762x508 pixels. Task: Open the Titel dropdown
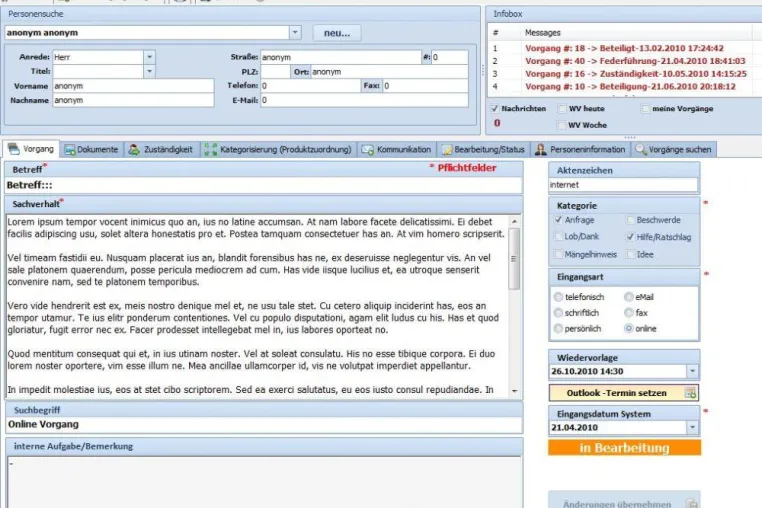pos(149,71)
